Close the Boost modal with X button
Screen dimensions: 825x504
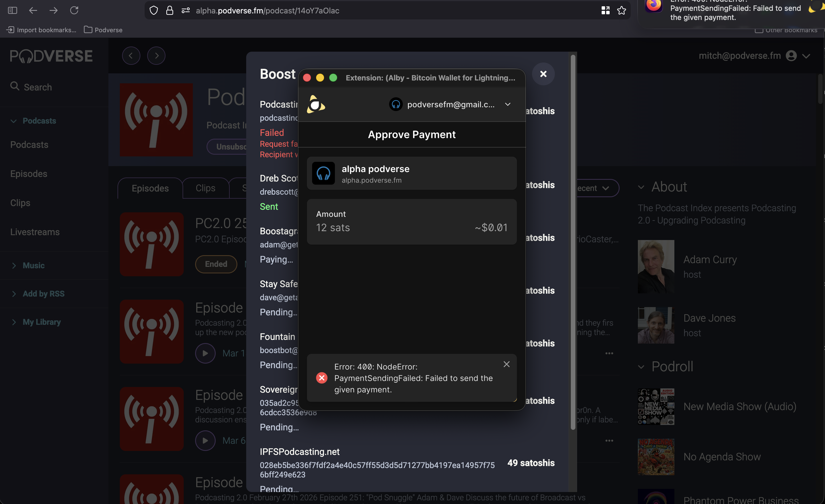click(x=543, y=74)
